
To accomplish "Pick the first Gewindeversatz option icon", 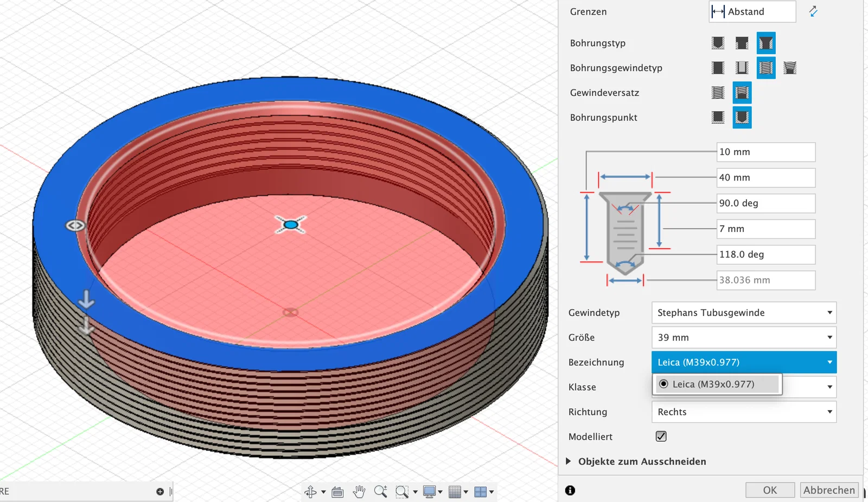I will pyautogui.click(x=718, y=93).
